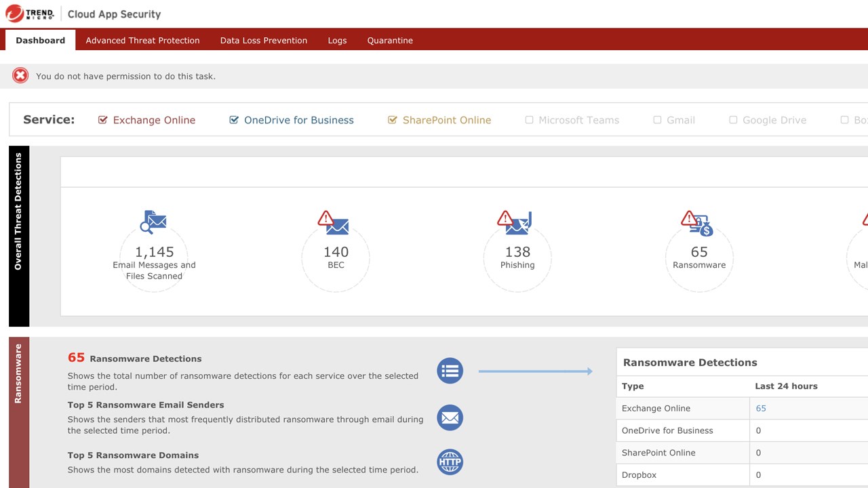Uncheck the SharePoint Online service
Viewport: 868px width, 488px height.
click(x=392, y=120)
